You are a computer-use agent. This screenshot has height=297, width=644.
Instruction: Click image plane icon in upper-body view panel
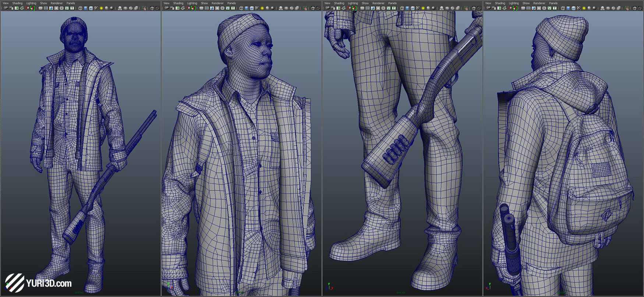coord(183,8)
